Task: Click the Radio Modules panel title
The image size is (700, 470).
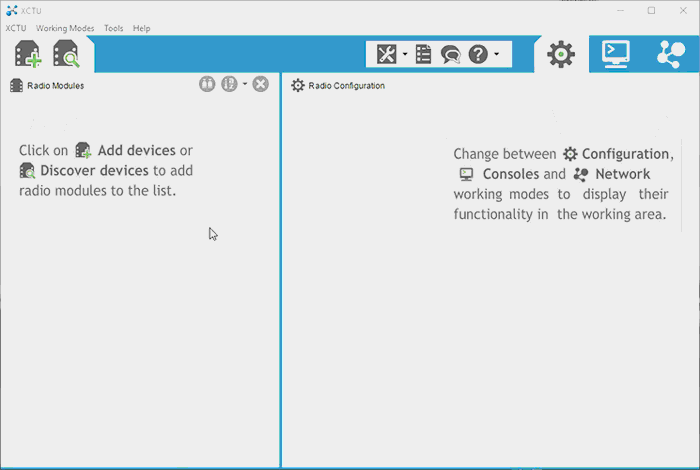Action: [x=55, y=86]
